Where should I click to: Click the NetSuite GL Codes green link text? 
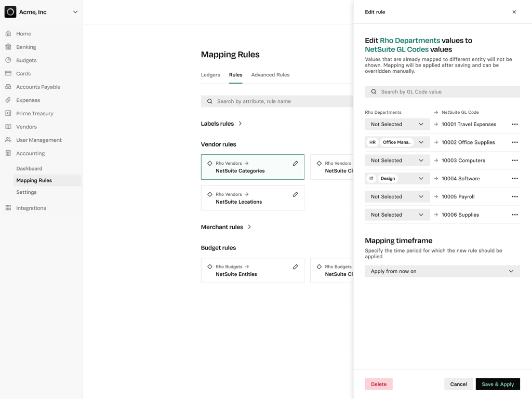pos(396,49)
